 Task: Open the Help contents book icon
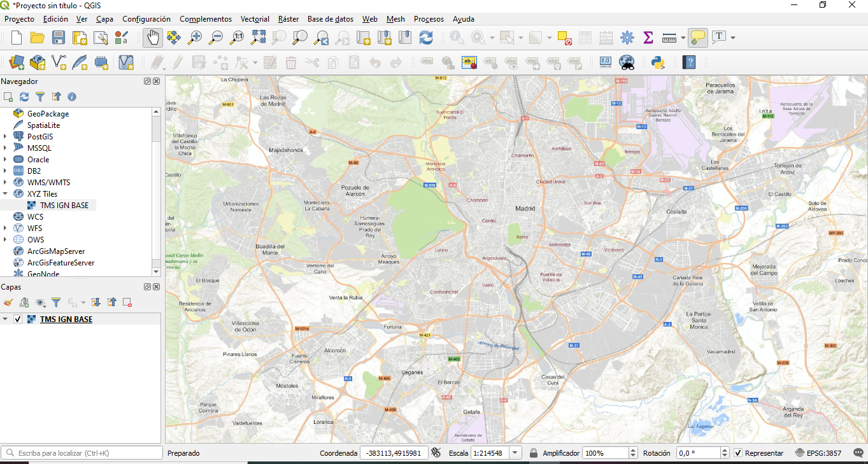point(689,62)
